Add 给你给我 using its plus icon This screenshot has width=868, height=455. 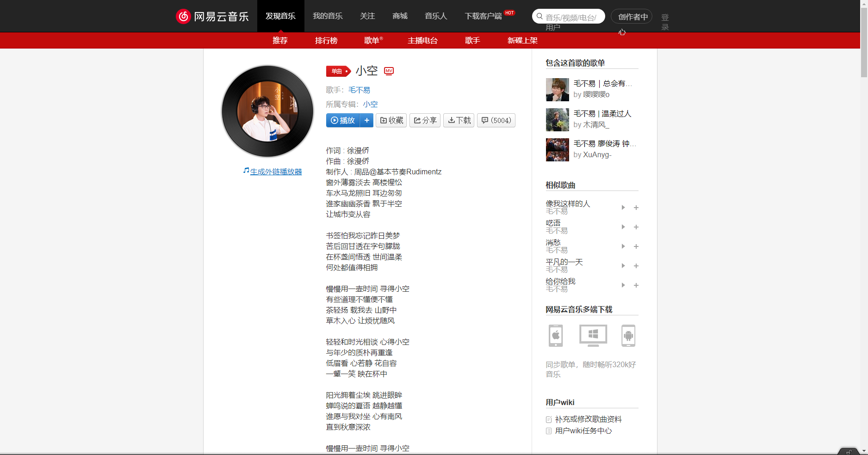(x=636, y=285)
